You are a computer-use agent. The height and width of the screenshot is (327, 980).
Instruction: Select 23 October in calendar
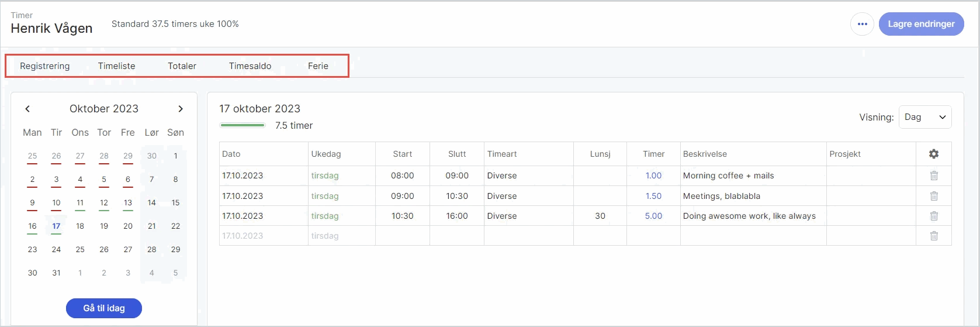pyautogui.click(x=32, y=250)
